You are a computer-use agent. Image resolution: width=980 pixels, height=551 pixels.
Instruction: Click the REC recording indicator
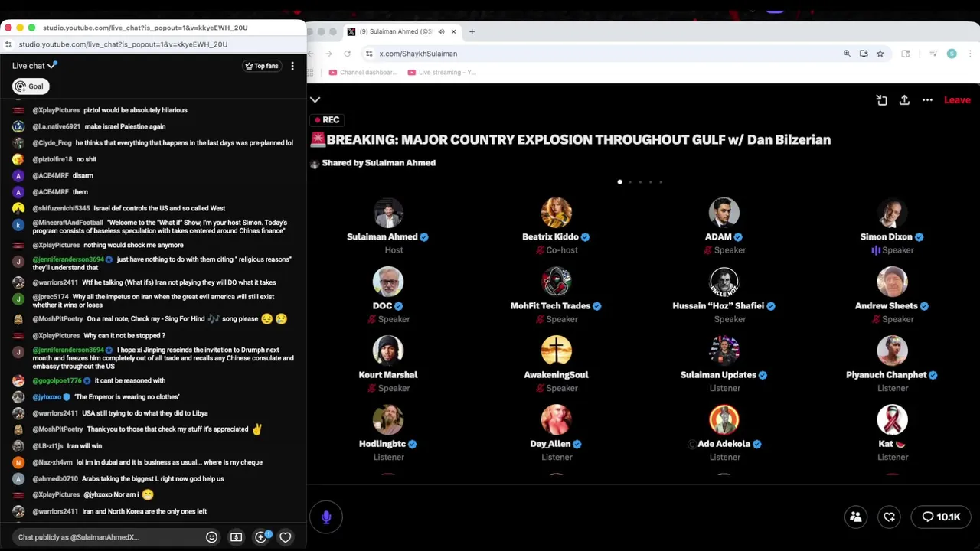tap(327, 120)
